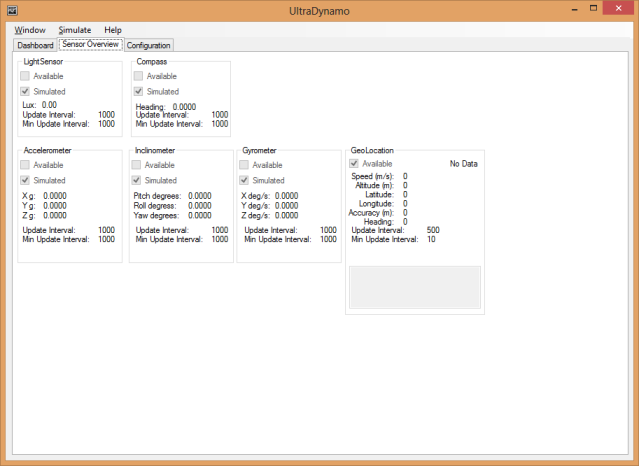Click the Inclinometer Yaw degrees value
639x466 pixels.
(200, 215)
